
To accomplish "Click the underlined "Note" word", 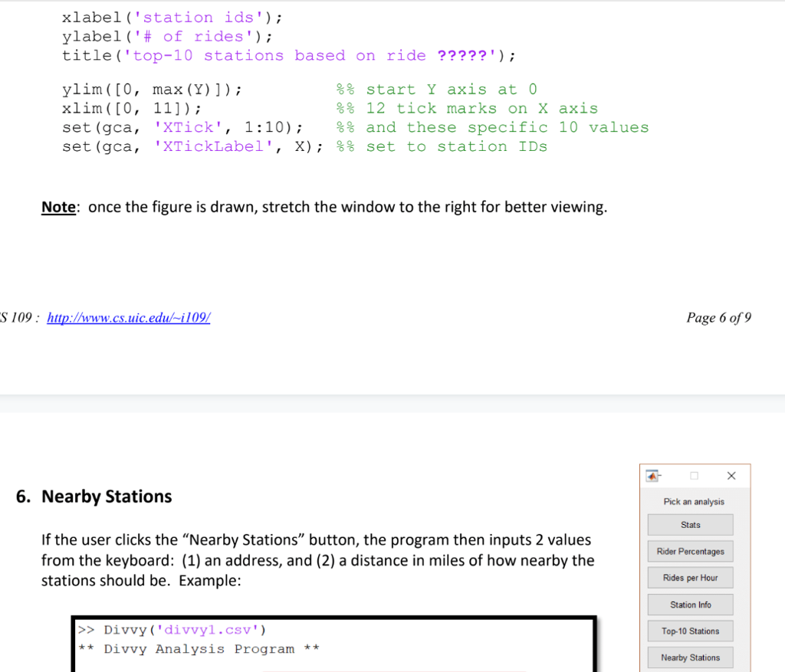I will tap(57, 208).
